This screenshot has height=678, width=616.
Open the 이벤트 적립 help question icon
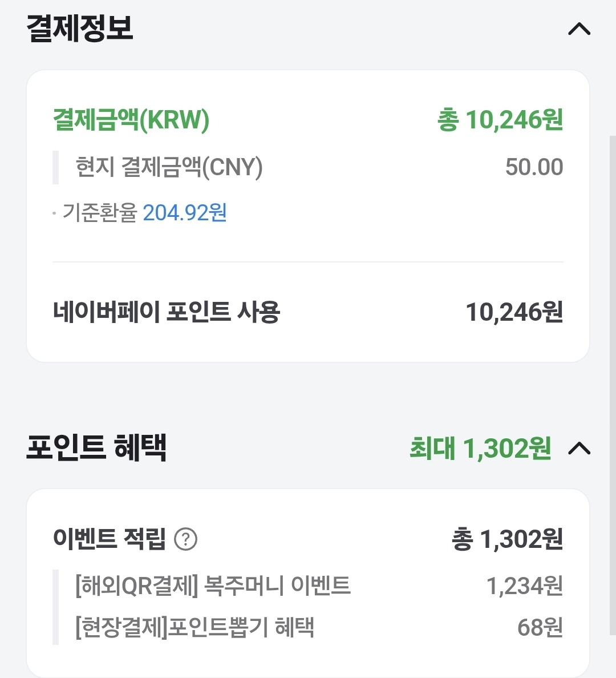(185, 539)
